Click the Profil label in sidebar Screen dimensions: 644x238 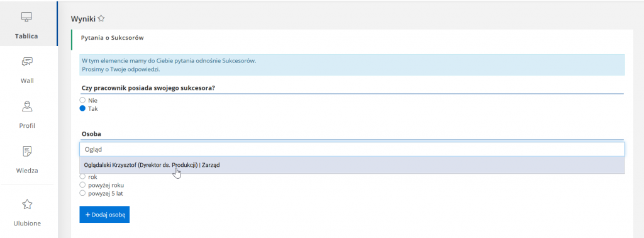(27, 125)
